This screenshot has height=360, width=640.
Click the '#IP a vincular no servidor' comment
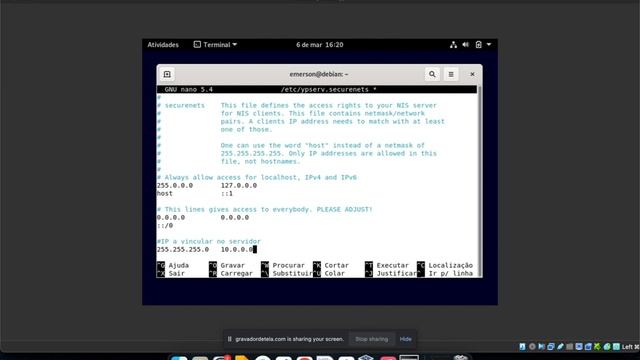pos(209,241)
